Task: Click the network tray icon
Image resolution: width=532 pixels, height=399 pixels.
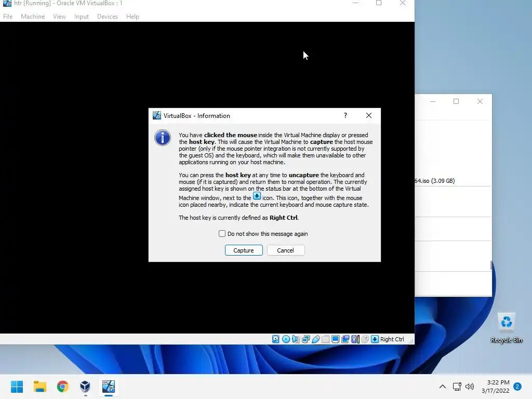Action: (x=457, y=387)
